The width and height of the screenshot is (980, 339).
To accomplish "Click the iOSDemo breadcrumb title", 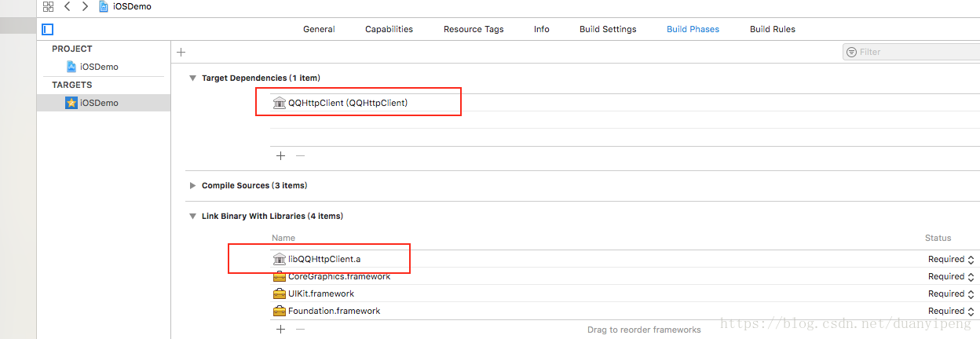I will [132, 6].
